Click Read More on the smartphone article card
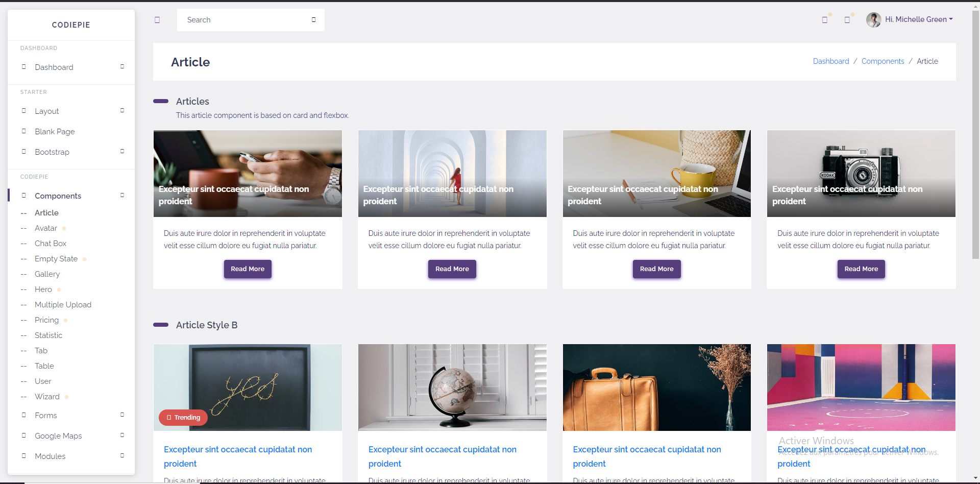980x484 pixels. pos(248,269)
